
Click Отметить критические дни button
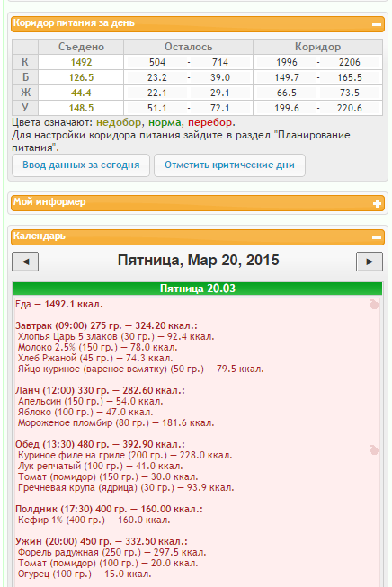[229, 165]
